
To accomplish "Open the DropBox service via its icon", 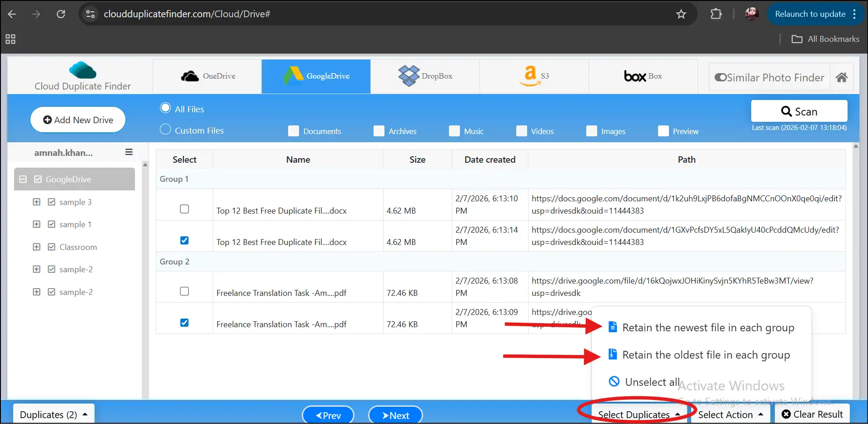I will 409,75.
